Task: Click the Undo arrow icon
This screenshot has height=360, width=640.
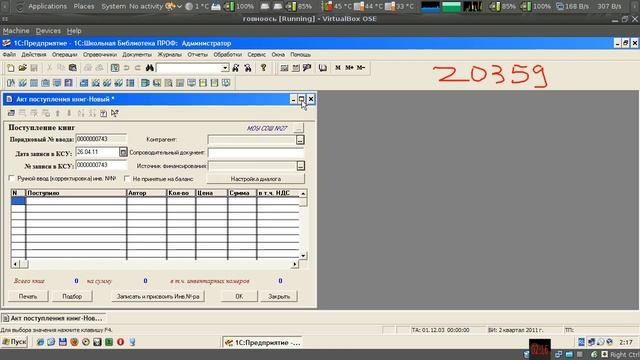Action: (x=127, y=68)
